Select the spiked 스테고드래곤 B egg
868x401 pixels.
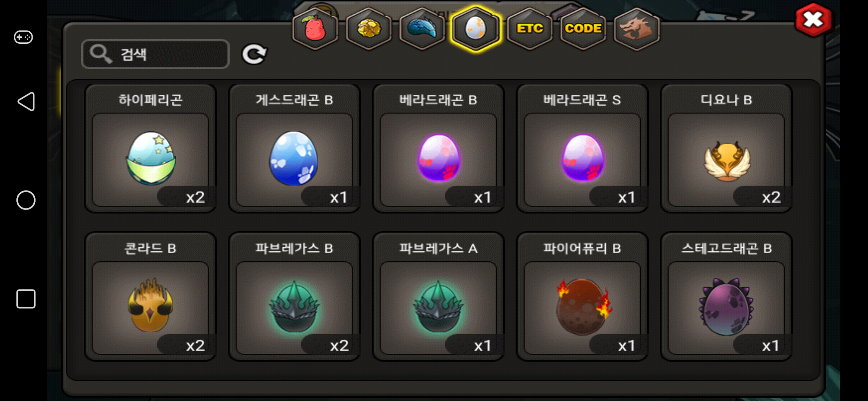coord(726,297)
